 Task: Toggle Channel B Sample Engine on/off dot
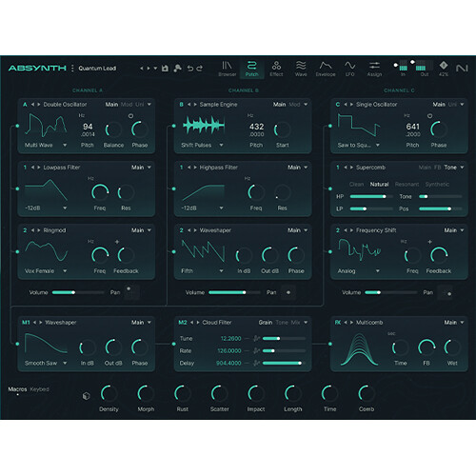[174, 126]
